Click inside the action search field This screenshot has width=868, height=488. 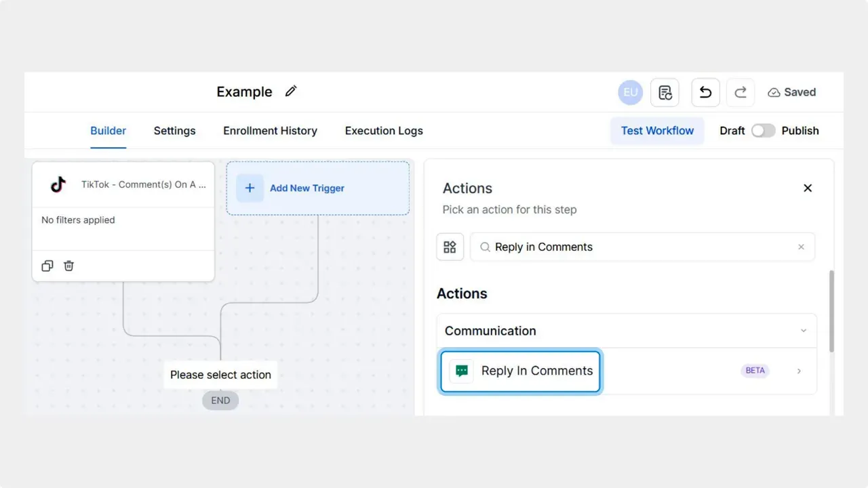tap(610, 247)
